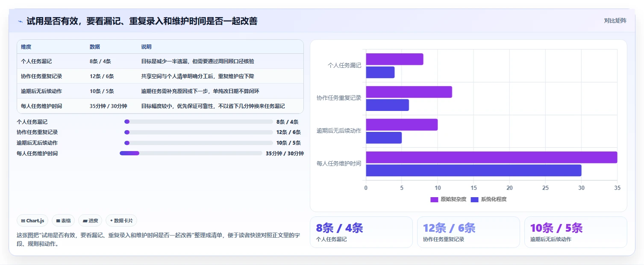Image resolution: width=644 pixels, height=265 pixels.
Task: Click the 协作任务重复记录 progress bar
Action: (x=199, y=132)
